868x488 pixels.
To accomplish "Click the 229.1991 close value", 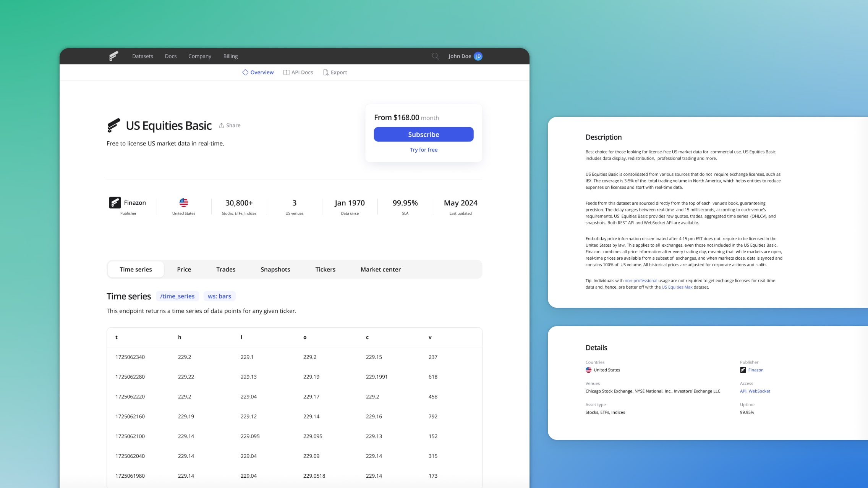I will click(377, 377).
